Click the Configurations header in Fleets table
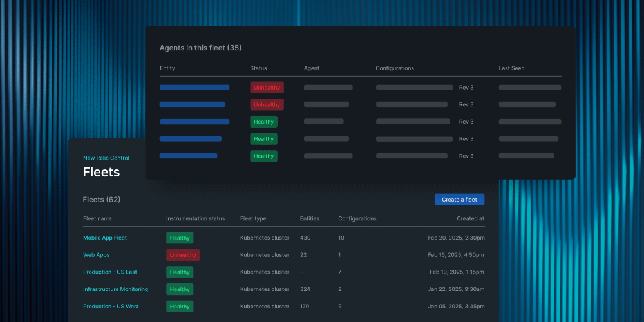Viewport: 644px width, 322px height. click(x=357, y=218)
